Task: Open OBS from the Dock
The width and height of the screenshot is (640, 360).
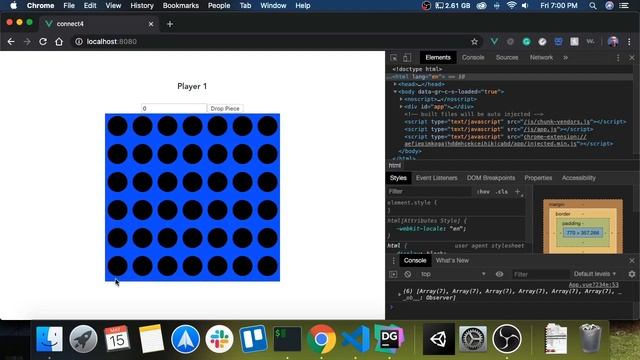Action: (x=507, y=338)
